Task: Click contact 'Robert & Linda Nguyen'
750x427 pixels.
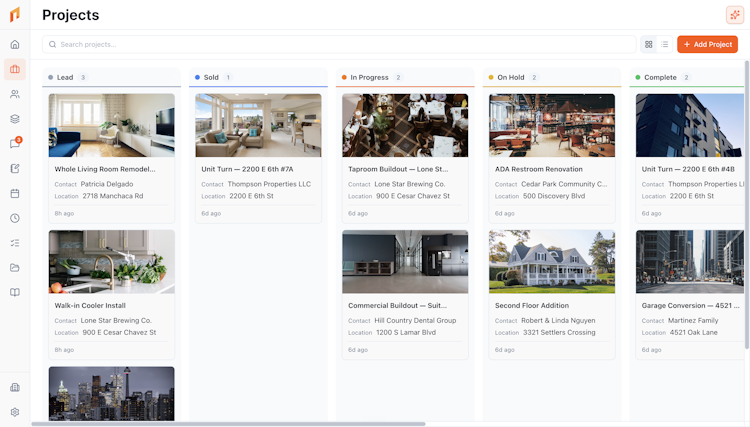Action: click(x=558, y=320)
